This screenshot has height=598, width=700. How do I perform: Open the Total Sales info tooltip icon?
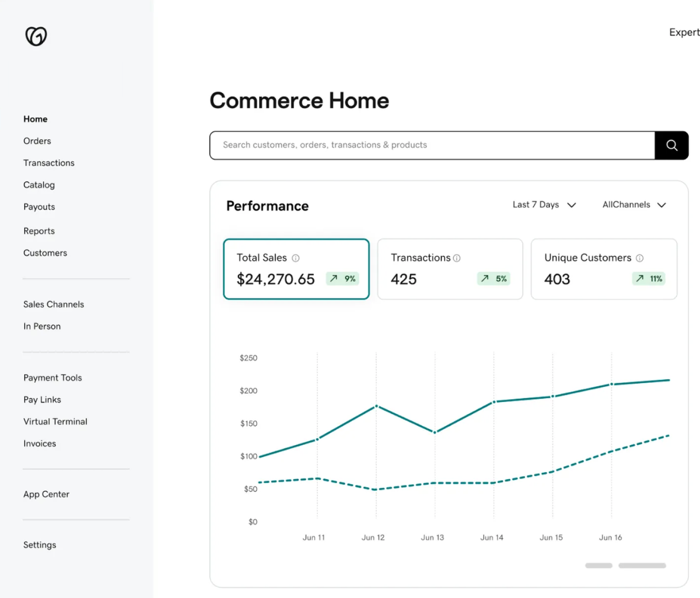point(296,257)
